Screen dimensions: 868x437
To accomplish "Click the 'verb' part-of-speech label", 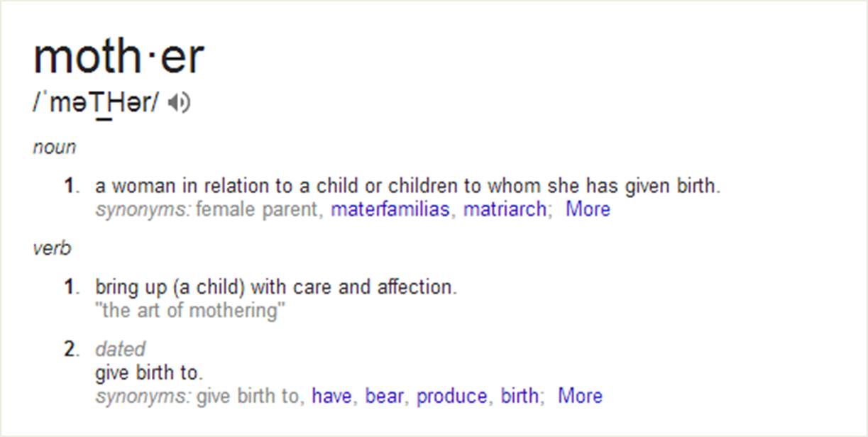I will [52, 249].
